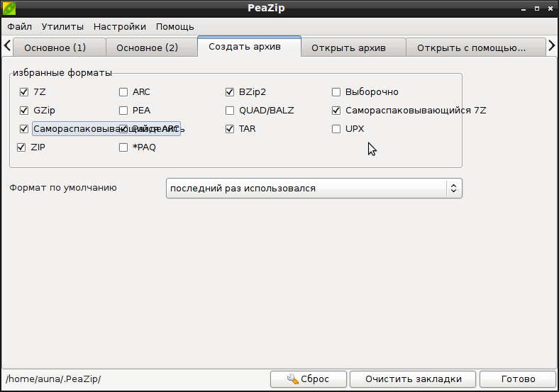Open the Формат по умолчанию dropdown
The image size is (559, 392).
pyautogui.click(x=314, y=188)
